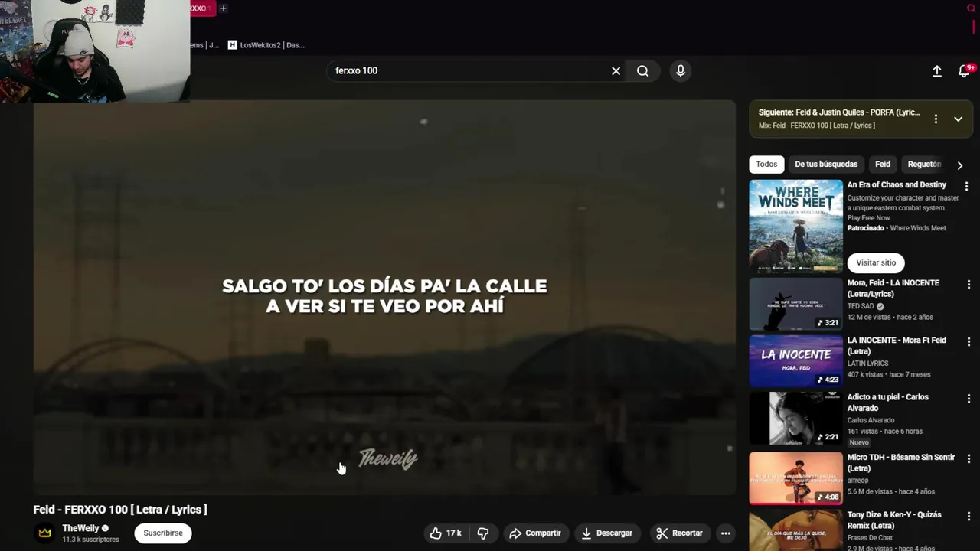The image size is (980, 551).
Task: Clear the search box with X icon
Action: coord(616,70)
